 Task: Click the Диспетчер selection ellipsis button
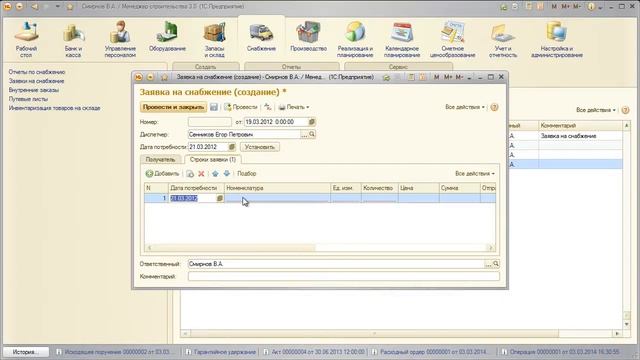click(x=304, y=134)
